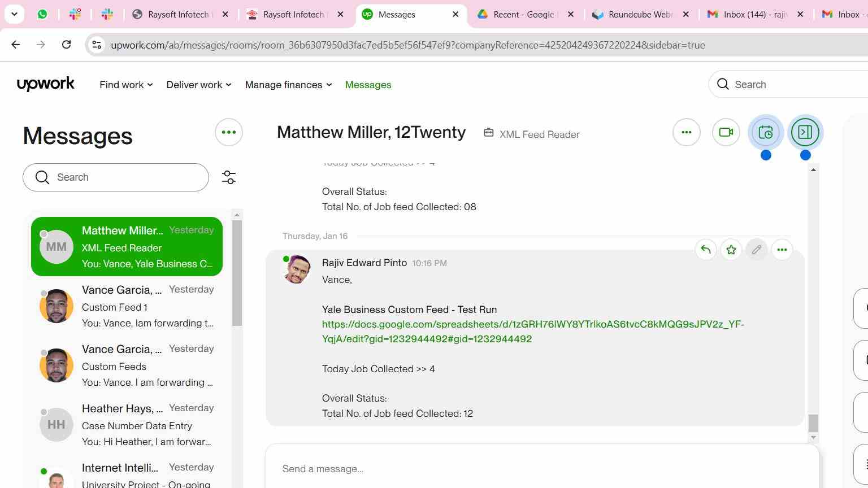868x488 pixels.
Task: Click 'Today Job Collected >> 4' line
Action: 379,369
